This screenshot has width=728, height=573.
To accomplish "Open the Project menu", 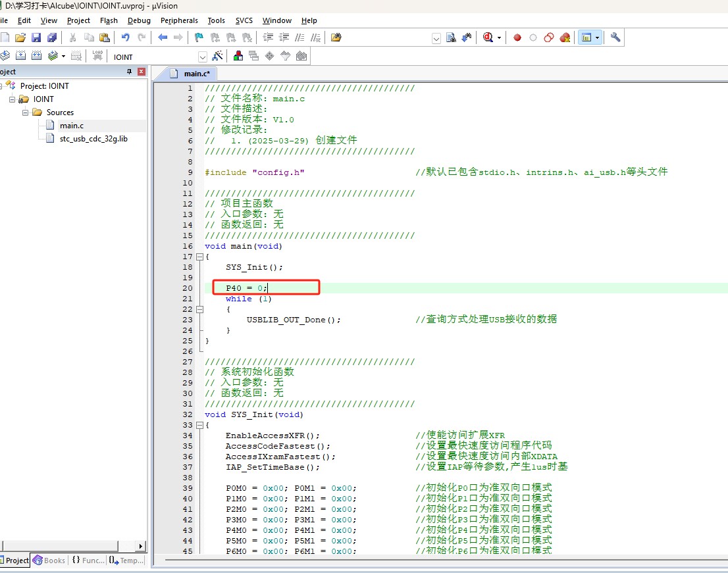I will [x=78, y=20].
